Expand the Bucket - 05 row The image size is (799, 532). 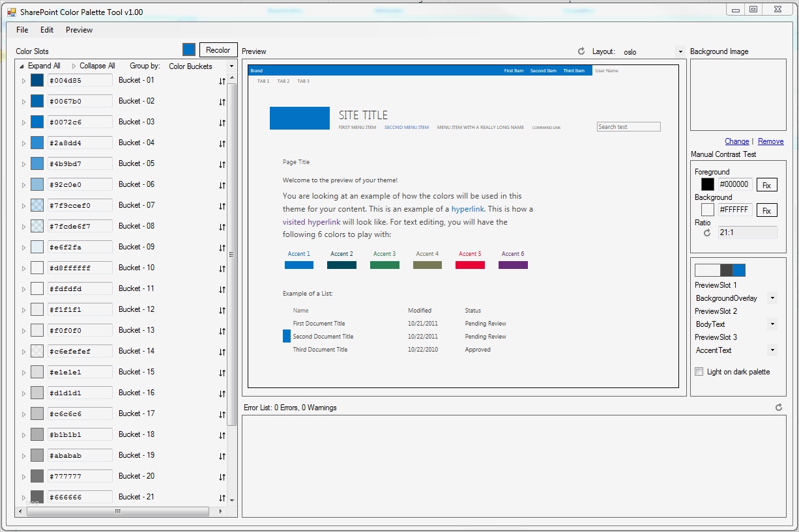(x=23, y=164)
